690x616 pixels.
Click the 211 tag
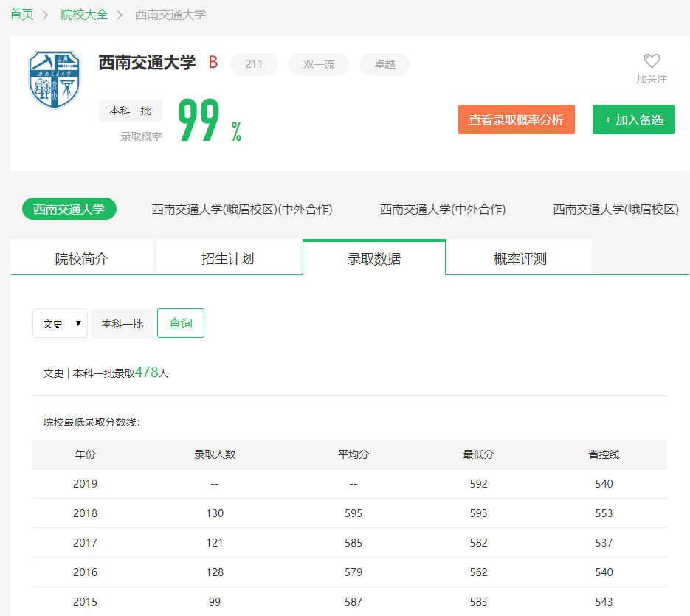click(254, 64)
